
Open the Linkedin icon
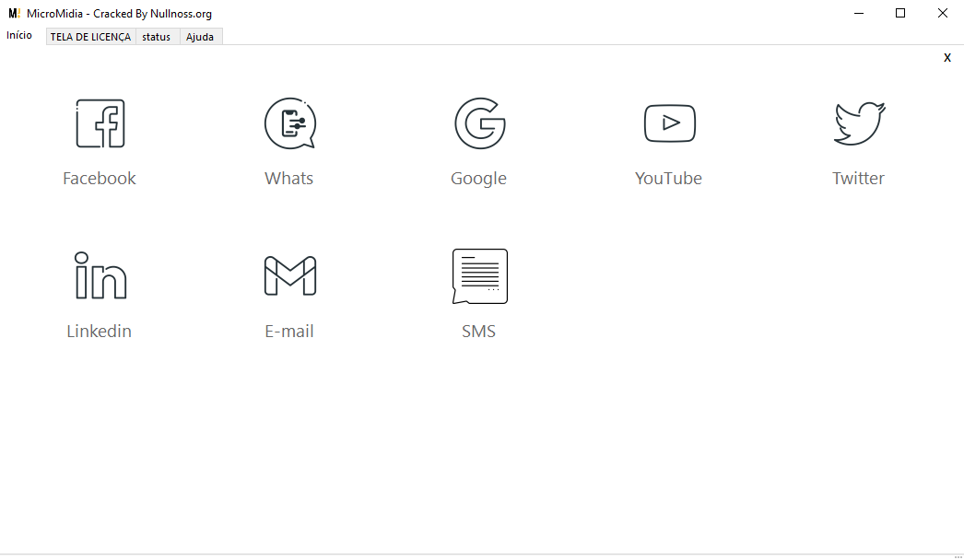100,276
